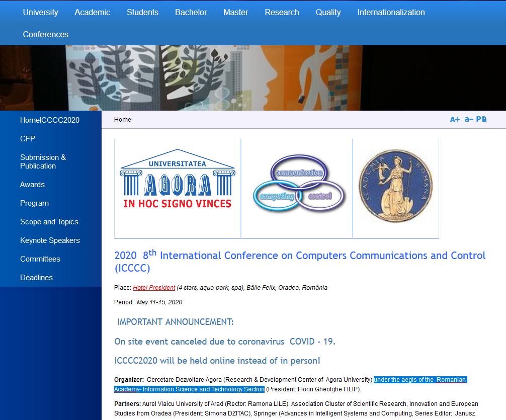Open the Committees sidebar link
506x420 pixels.
coord(40,259)
